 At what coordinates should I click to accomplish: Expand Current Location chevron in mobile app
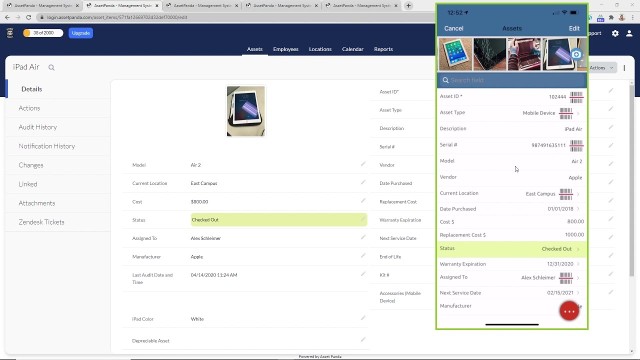578,194
